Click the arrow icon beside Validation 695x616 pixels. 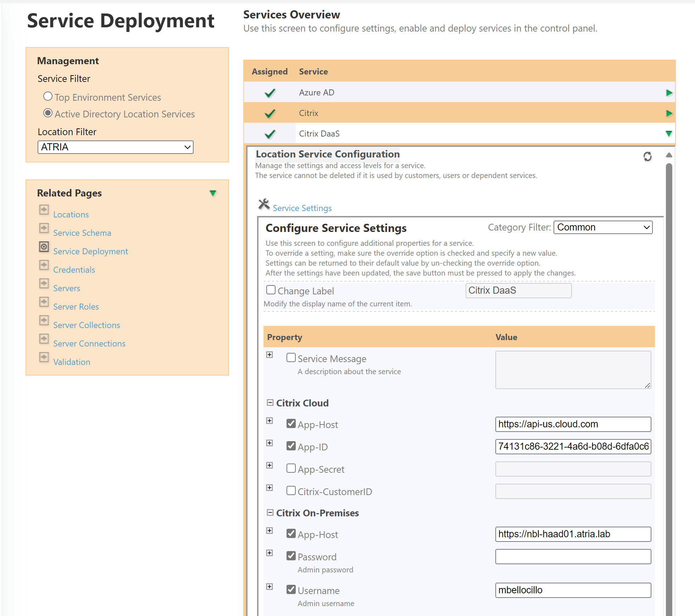[44, 357]
